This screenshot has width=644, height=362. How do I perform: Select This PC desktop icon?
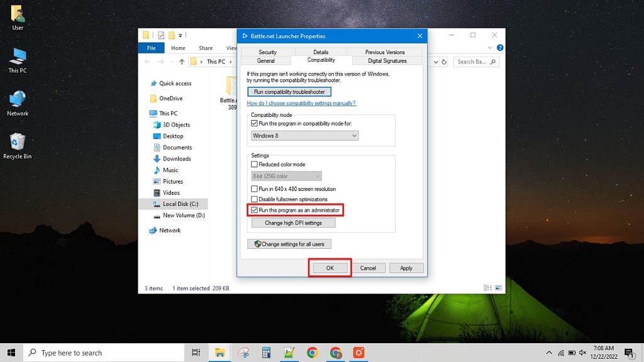click(17, 61)
